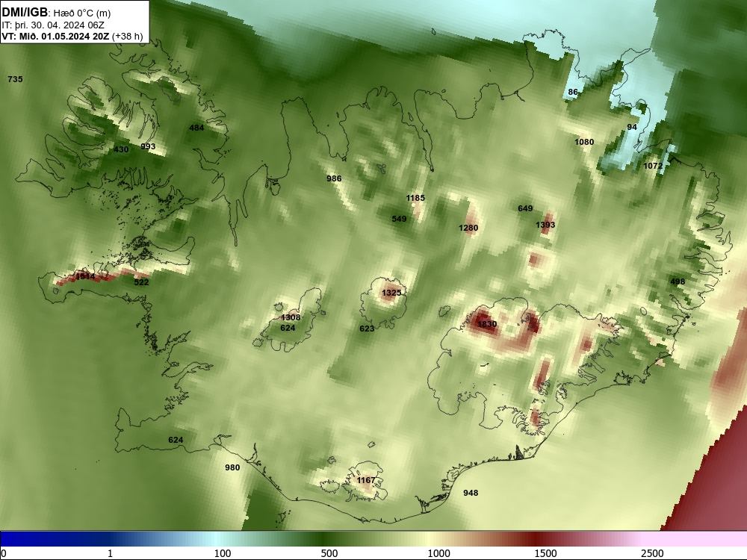Select the 1072 height label
747x560 pixels.
click(x=653, y=167)
